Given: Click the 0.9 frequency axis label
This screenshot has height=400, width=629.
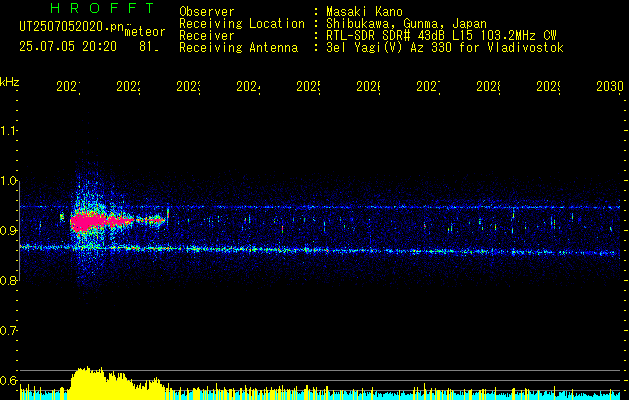Looking at the screenshot, I should (8, 231).
